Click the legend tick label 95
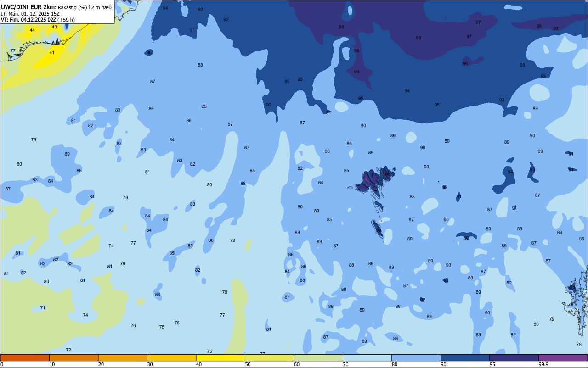 492,364
